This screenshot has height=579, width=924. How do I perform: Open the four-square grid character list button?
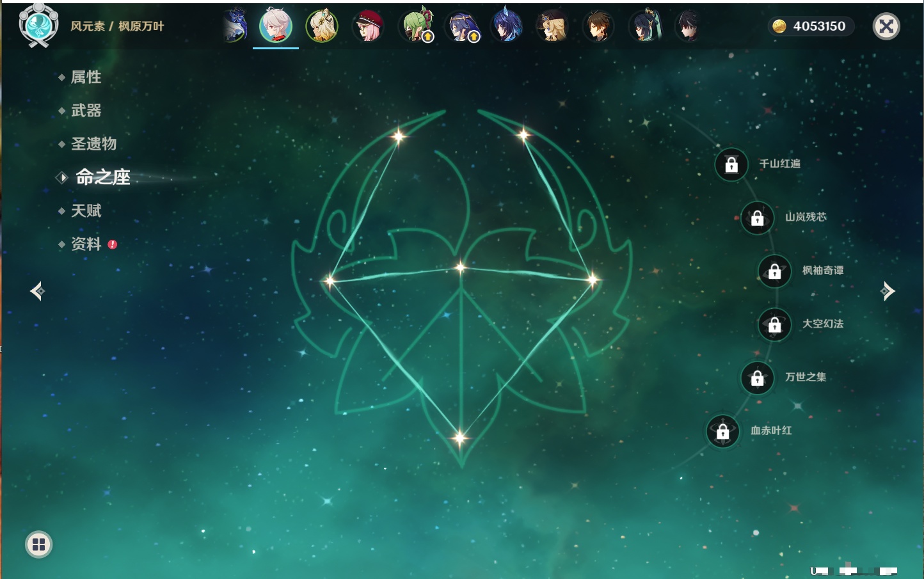38,544
